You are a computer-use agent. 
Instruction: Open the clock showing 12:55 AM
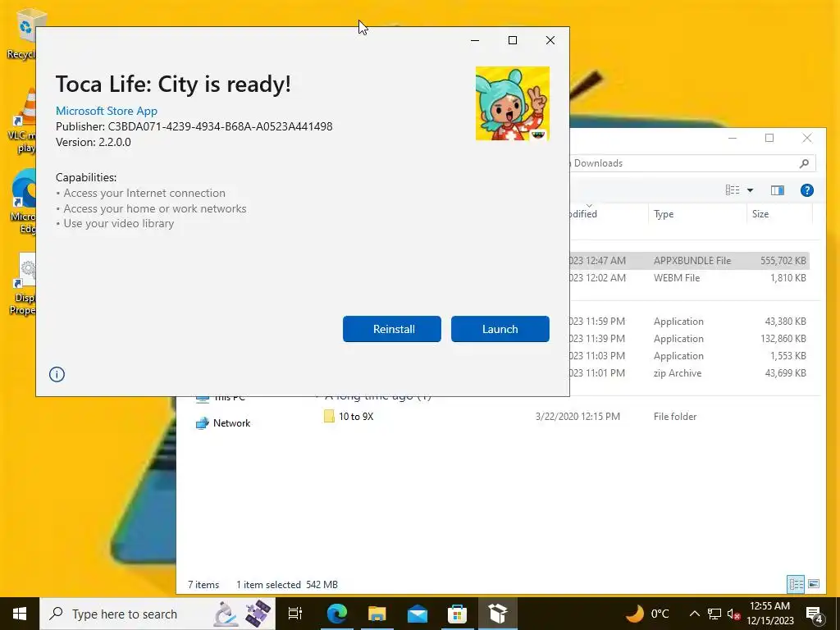tap(769, 614)
